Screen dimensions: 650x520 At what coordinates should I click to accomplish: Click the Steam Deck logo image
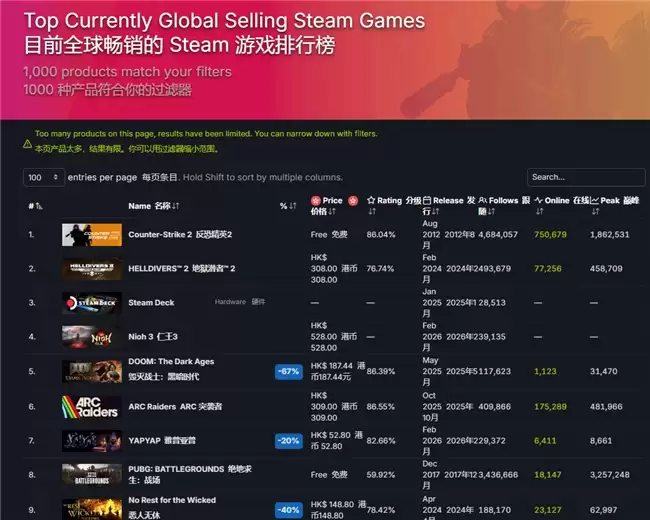(x=92, y=302)
